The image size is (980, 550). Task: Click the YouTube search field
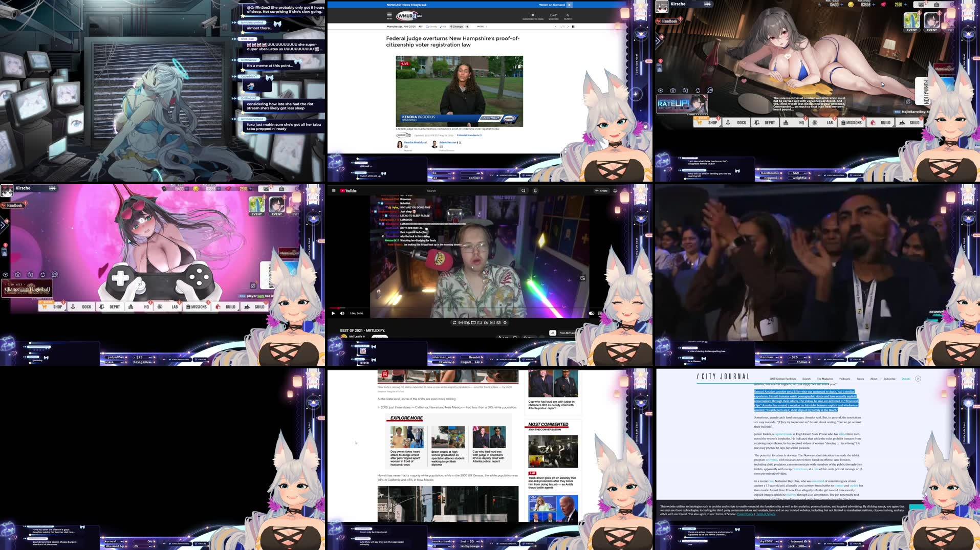click(x=471, y=191)
